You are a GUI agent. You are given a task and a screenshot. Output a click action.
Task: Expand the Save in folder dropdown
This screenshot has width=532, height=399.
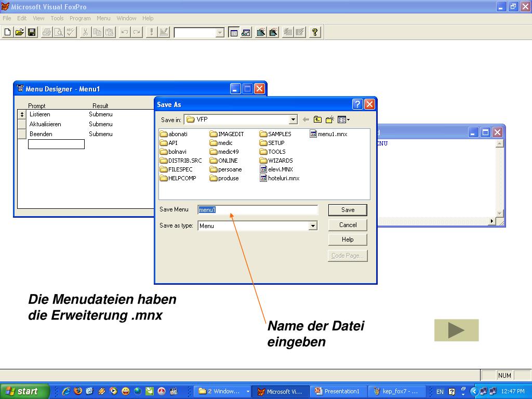pyautogui.click(x=293, y=119)
